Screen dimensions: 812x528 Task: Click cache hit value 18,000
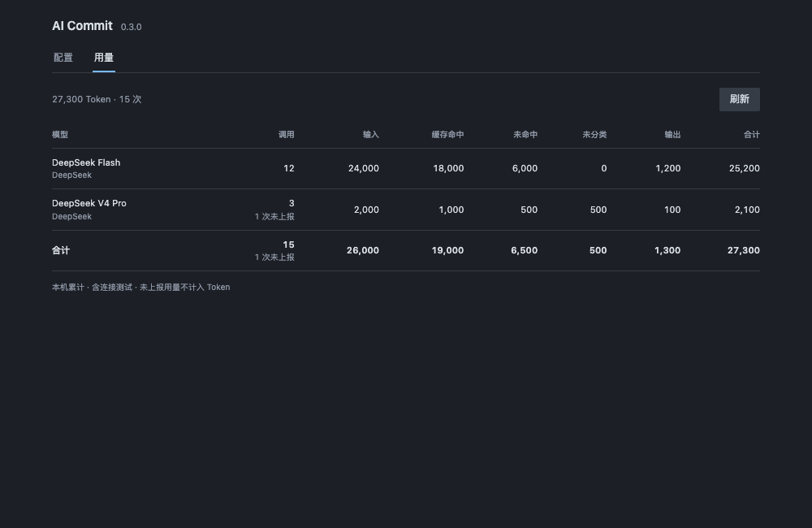point(448,168)
